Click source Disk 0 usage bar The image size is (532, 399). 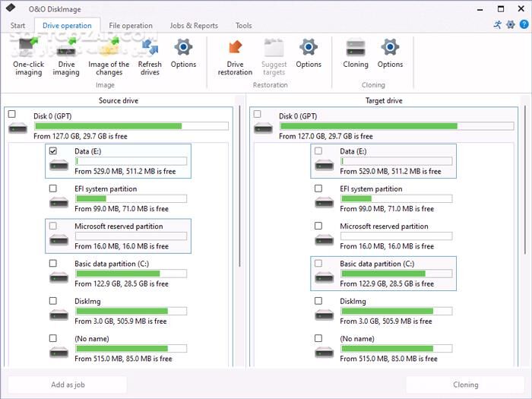click(131, 126)
